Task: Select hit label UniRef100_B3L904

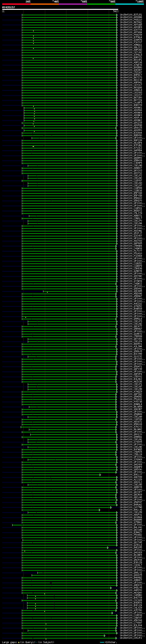Action: click(131, 625)
